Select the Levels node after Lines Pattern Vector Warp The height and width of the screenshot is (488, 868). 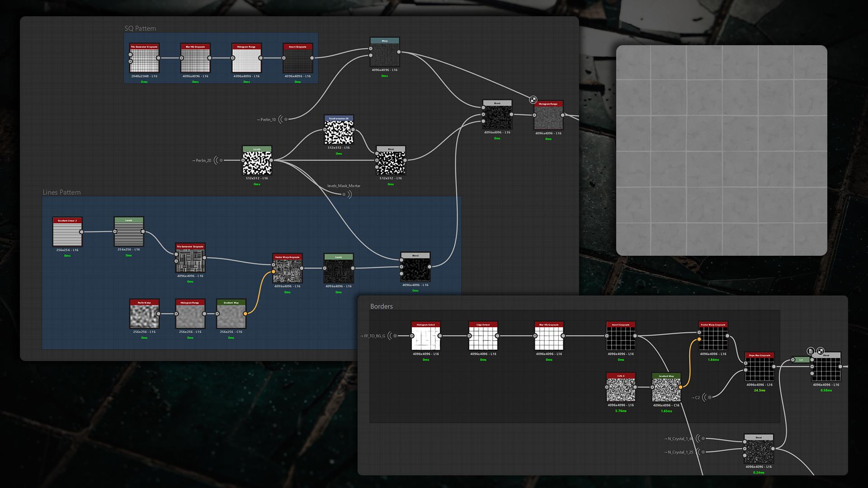pos(338,268)
